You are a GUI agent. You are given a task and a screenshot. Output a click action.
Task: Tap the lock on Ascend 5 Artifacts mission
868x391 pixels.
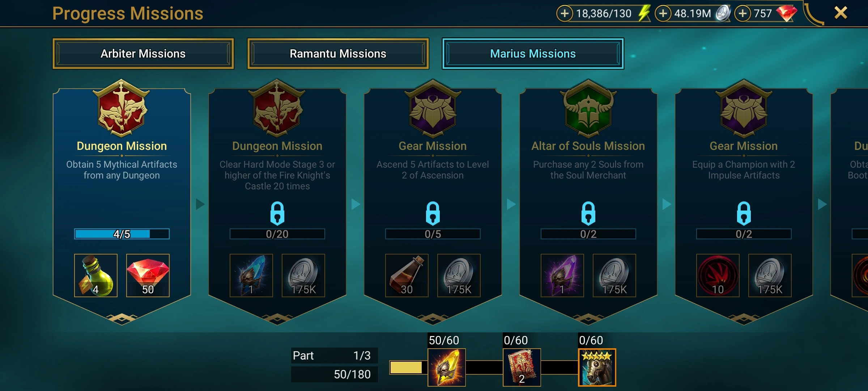pyautogui.click(x=433, y=214)
